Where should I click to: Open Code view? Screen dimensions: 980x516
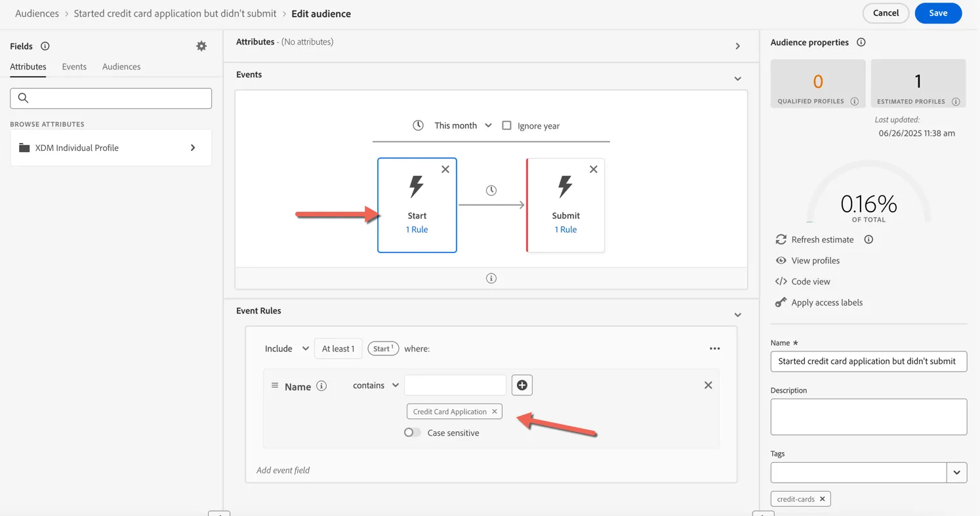810,281
